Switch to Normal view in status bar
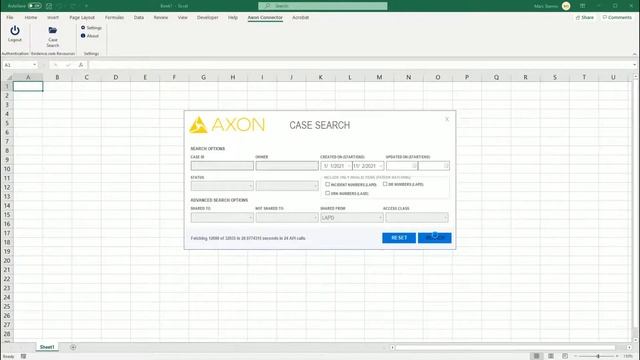Viewport: 640px width, 360px height. pyautogui.click(x=536, y=356)
